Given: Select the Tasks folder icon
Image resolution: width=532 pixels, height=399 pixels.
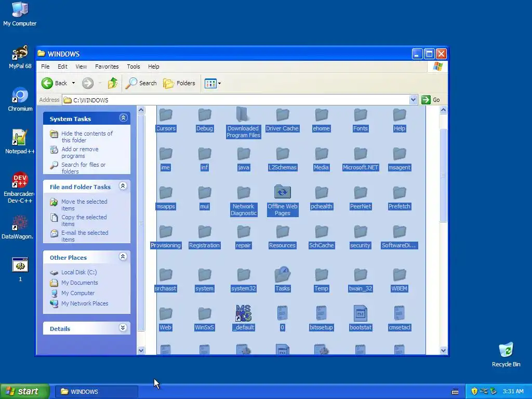Looking at the screenshot, I should (x=282, y=274).
